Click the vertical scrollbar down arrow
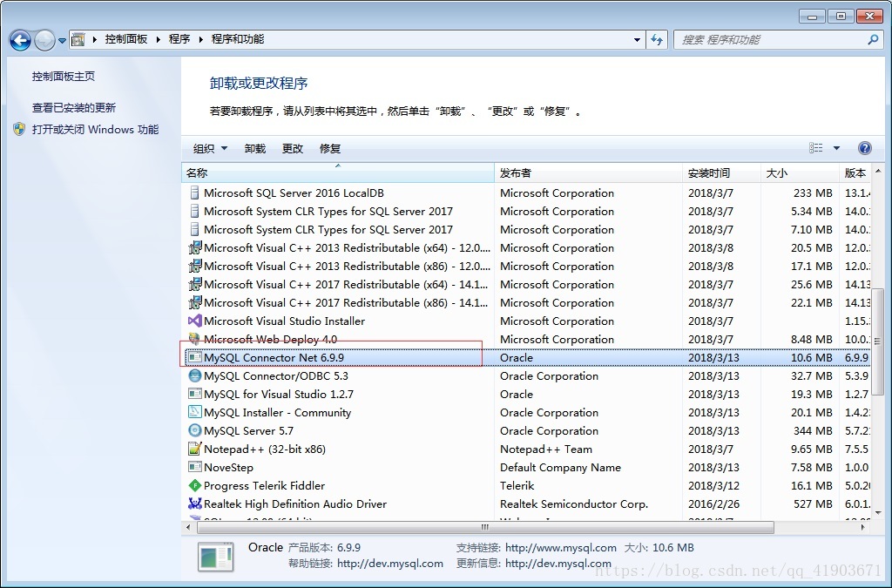 pyautogui.click(x=878, y=512)
